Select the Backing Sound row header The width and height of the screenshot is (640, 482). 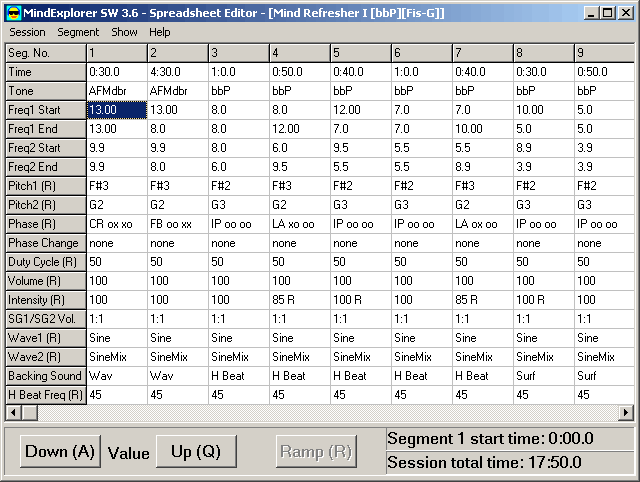click(x=46, y=376)
